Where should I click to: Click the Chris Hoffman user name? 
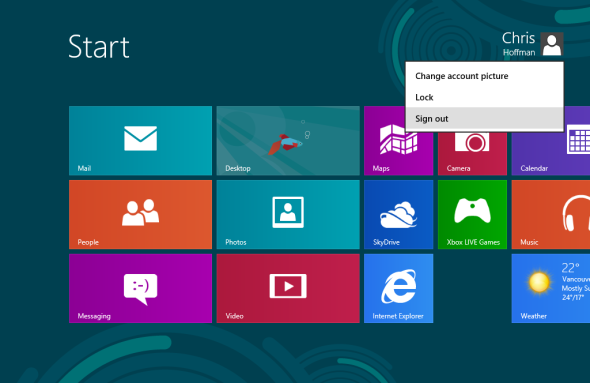pyautogui.click(x=519, y=44)
